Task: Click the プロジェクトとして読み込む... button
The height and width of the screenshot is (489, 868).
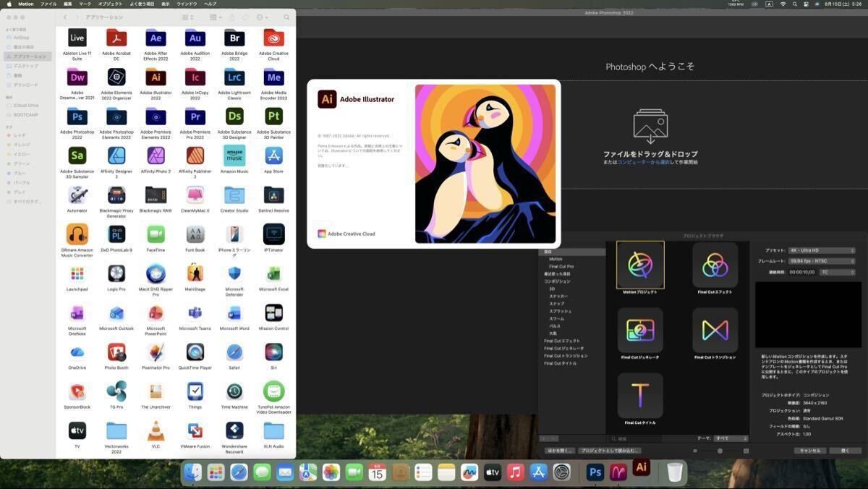Action: coord(610,451)
